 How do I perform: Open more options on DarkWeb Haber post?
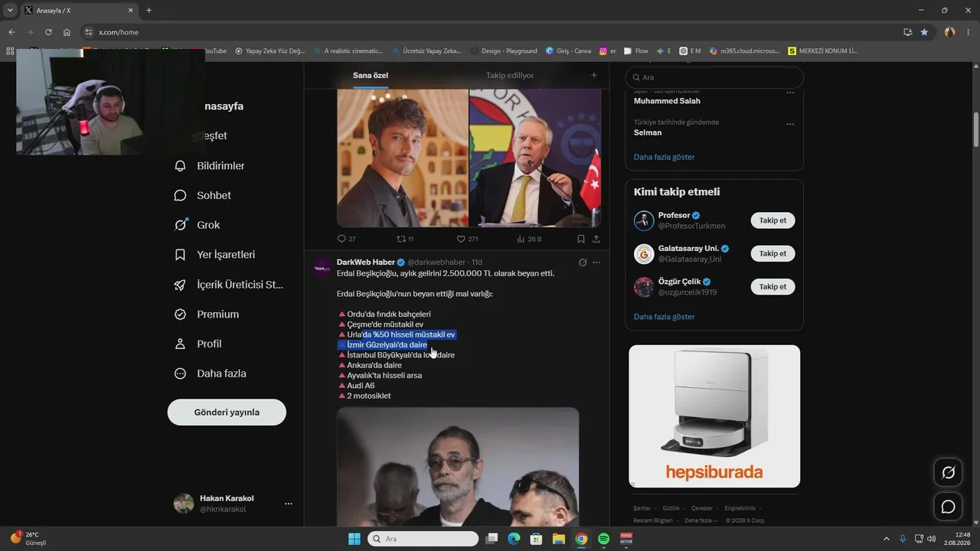(596, 262)
